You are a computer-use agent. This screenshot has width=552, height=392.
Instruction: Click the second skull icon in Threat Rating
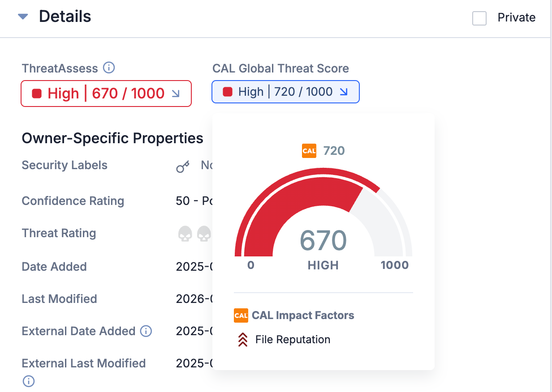pyautogui.click(x=204, y=233)
